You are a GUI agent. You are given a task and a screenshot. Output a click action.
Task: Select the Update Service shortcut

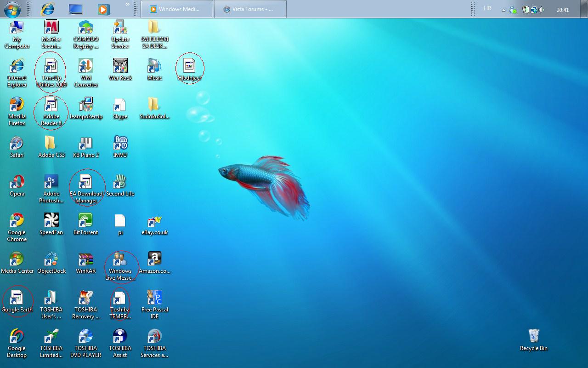coord(120,35)
